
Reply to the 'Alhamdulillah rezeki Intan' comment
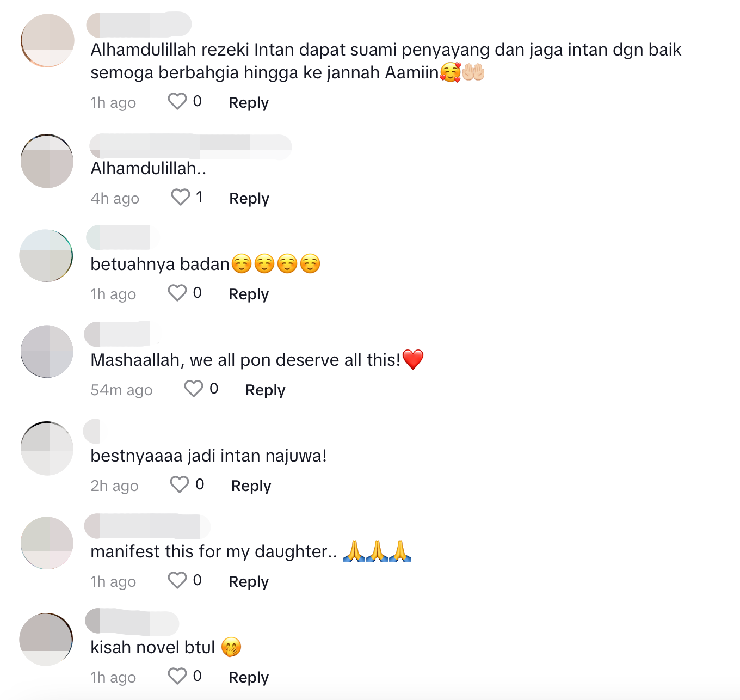[249, 102]
